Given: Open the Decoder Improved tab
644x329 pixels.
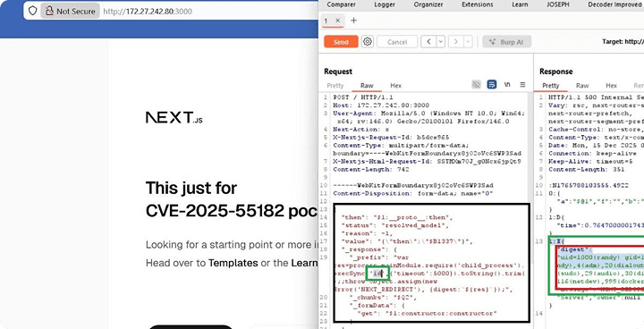Looking at the screenshot, I should (614, 4).
